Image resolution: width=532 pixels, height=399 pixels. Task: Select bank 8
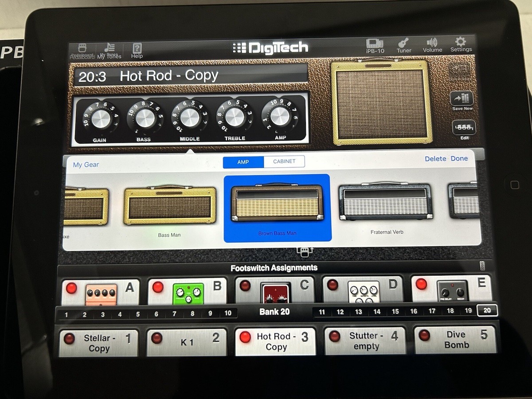click(192, 313)
